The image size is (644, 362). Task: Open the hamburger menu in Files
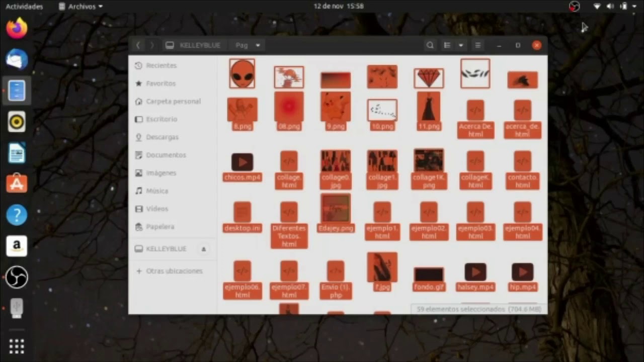[x=477, y=45]
